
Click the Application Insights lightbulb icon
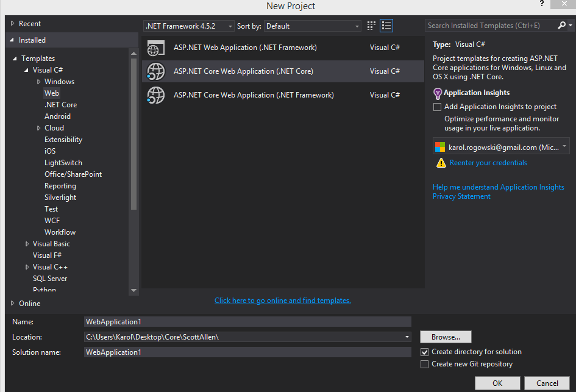tap(438, 93)
